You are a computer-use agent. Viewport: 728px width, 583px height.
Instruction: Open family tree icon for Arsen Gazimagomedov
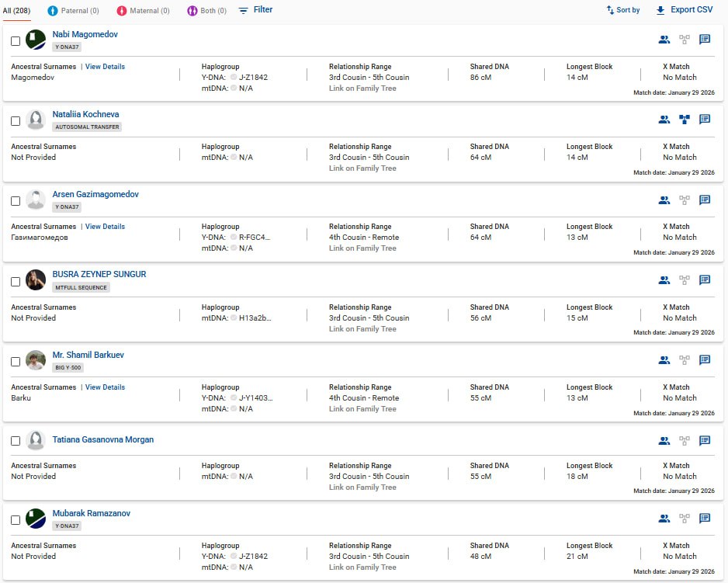(x=685, y=200)
